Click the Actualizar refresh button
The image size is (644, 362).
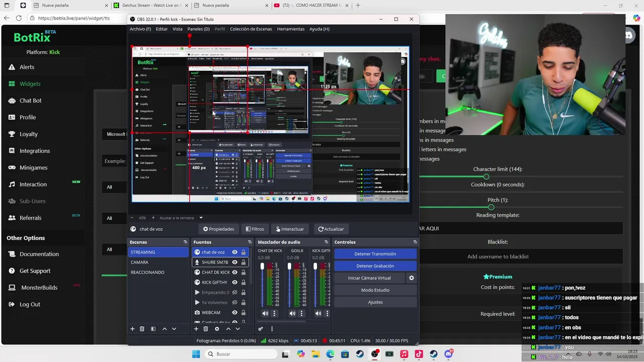coord(331,229)
